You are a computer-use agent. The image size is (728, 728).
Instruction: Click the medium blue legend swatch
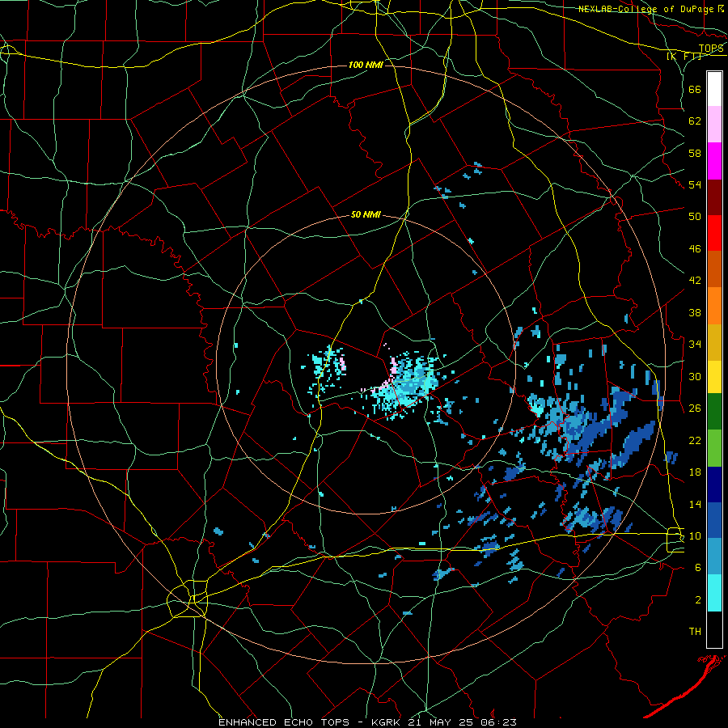[714, 520]
